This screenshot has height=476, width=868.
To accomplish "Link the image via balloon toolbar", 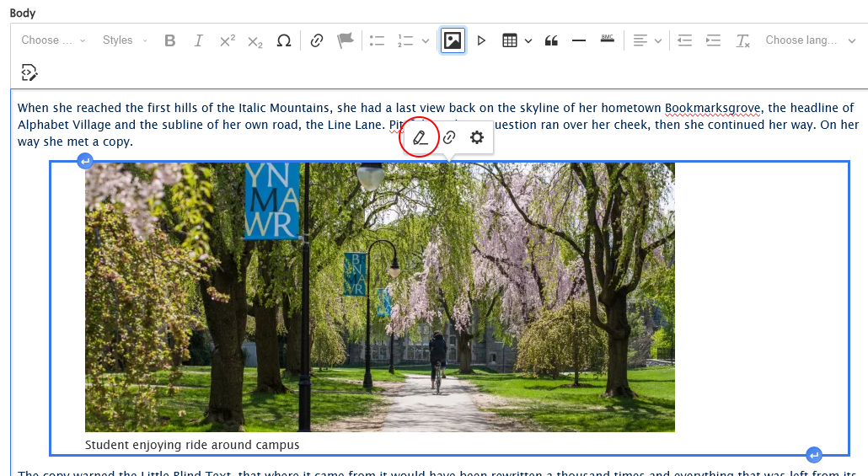I will 449,137.
